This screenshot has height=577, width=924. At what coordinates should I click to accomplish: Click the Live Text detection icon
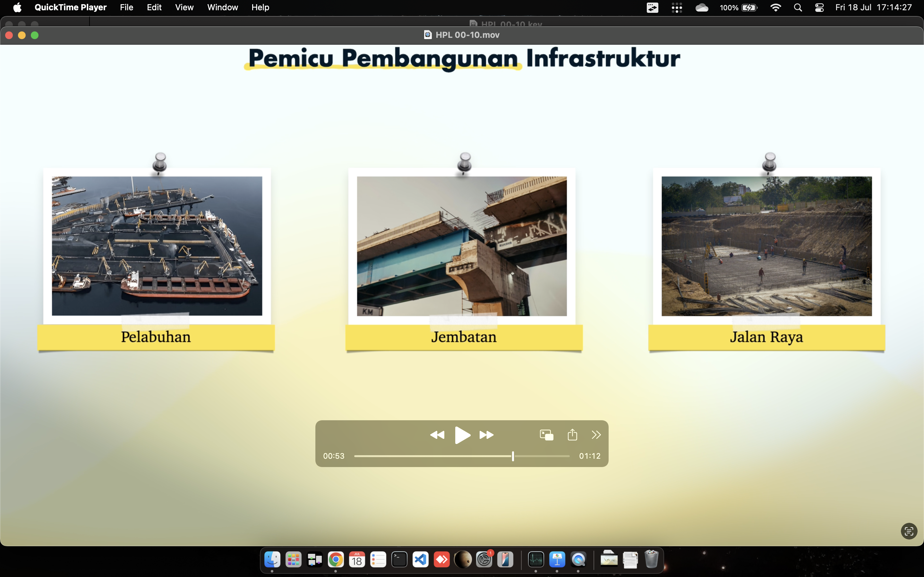click(909, 531)
